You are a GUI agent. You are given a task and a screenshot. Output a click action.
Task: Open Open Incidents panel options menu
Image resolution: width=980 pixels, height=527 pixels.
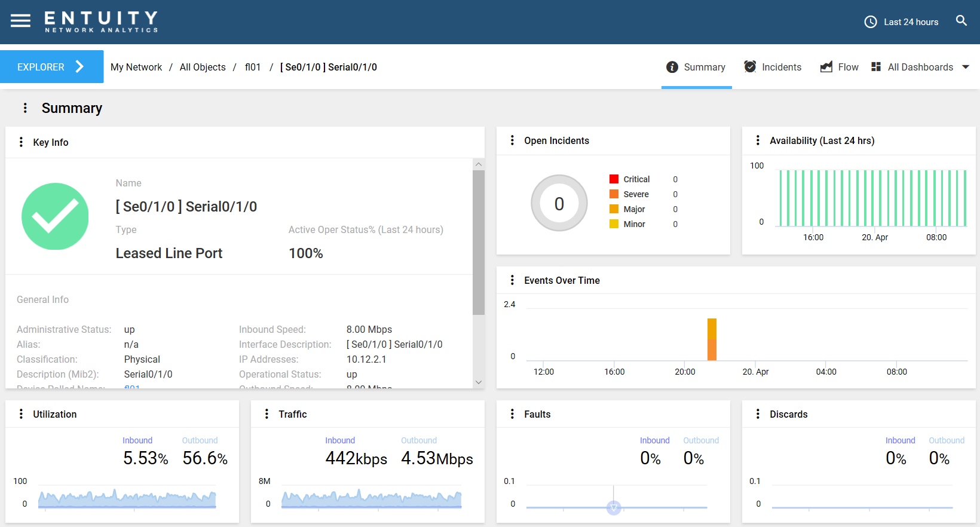click(512, 140)
